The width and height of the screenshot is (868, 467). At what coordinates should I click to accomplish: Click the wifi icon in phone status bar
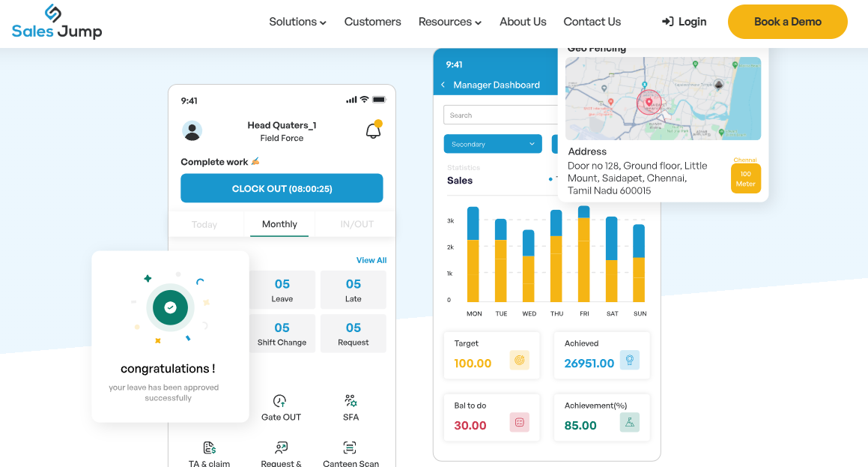[364, 100]
